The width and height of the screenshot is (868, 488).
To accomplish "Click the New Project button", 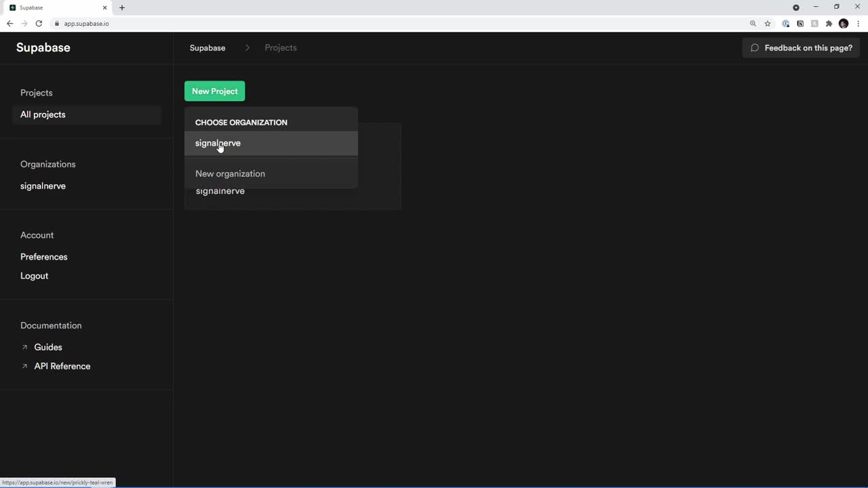I will tap(214, 91).
